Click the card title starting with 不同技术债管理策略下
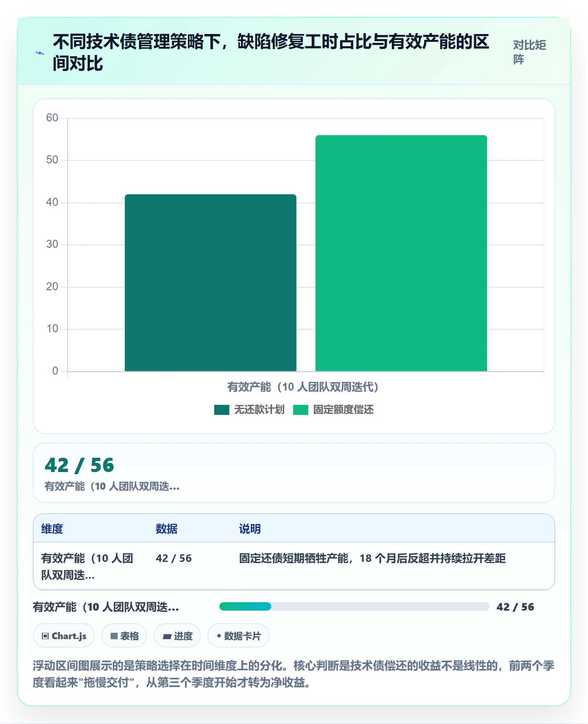Image resolution: width=588 pixels, height=724 pixels. coord(271,52)
